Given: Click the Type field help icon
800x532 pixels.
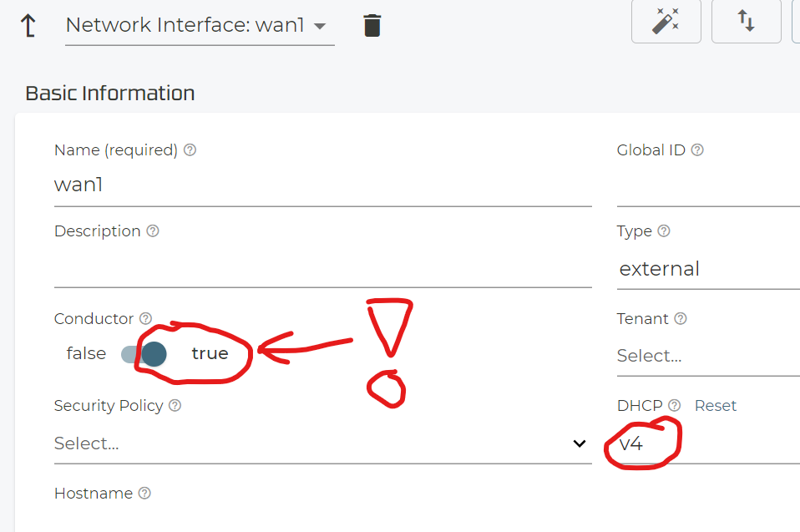Looking at the screenshot, I should [664, 231].
